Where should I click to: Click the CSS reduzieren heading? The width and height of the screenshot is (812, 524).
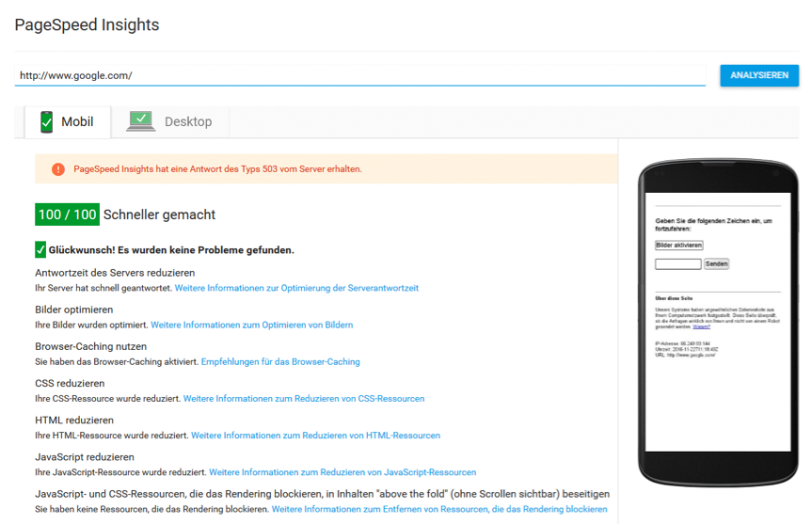pos(70,383)
